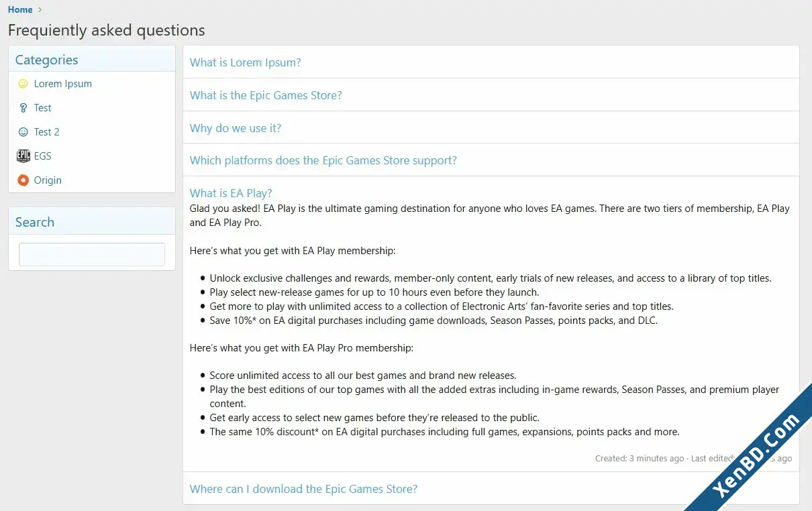
Task: Click the smiley icon beside Test 2
Action: (x=23, y=132)
